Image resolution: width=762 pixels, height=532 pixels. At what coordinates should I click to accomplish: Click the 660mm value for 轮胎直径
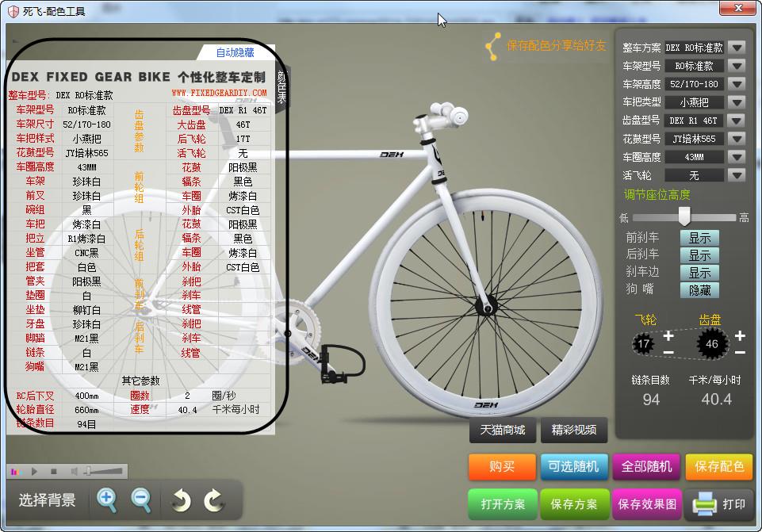86,410
